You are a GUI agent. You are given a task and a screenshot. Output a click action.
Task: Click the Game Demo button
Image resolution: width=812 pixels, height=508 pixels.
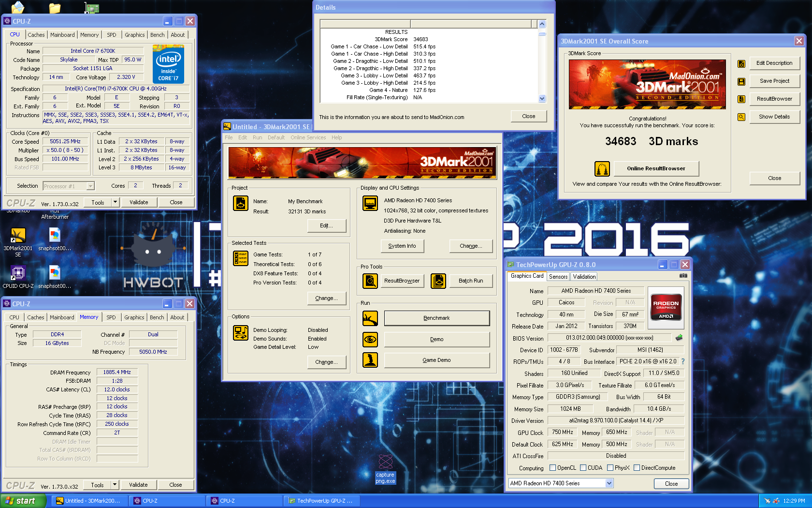coord(436,360)
